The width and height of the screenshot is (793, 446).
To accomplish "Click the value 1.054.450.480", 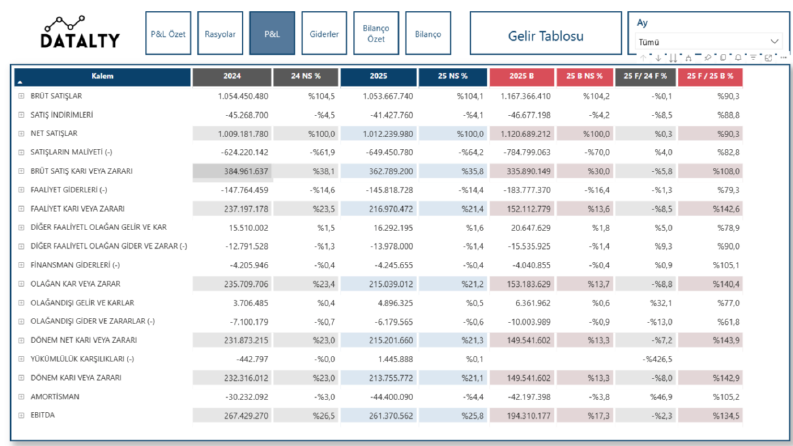I will (243, 96).
